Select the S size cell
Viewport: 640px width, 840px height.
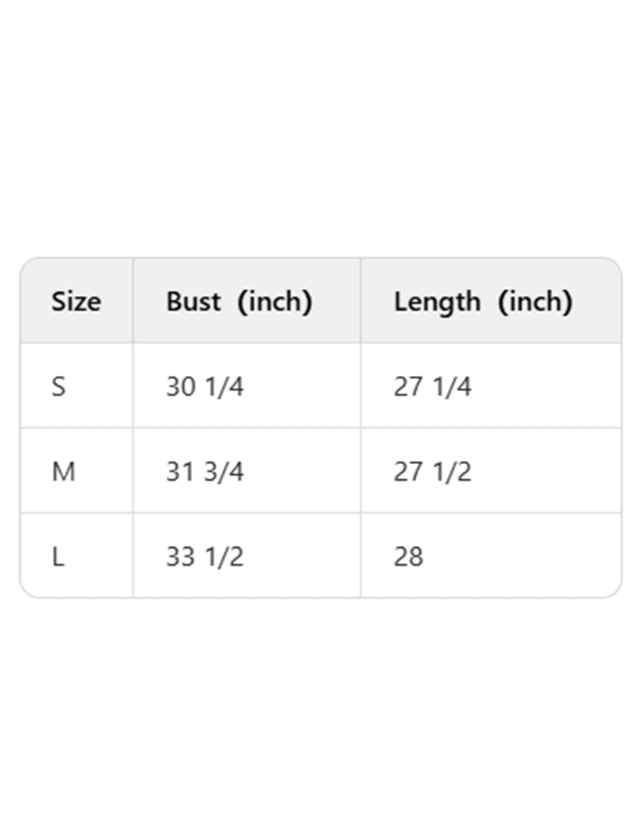point(58,387)
